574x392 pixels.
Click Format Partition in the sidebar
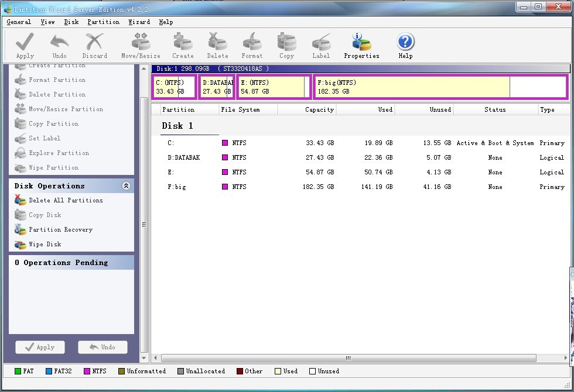[50, 80]
